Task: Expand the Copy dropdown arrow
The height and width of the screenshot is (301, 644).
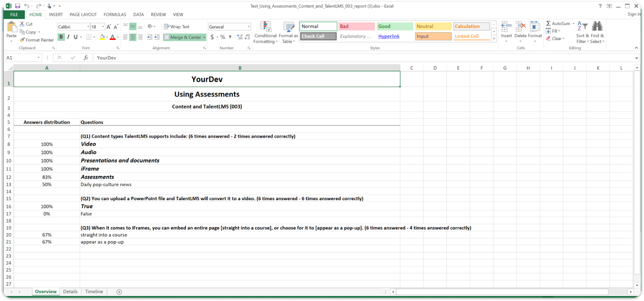Action: tap(39, 32)
